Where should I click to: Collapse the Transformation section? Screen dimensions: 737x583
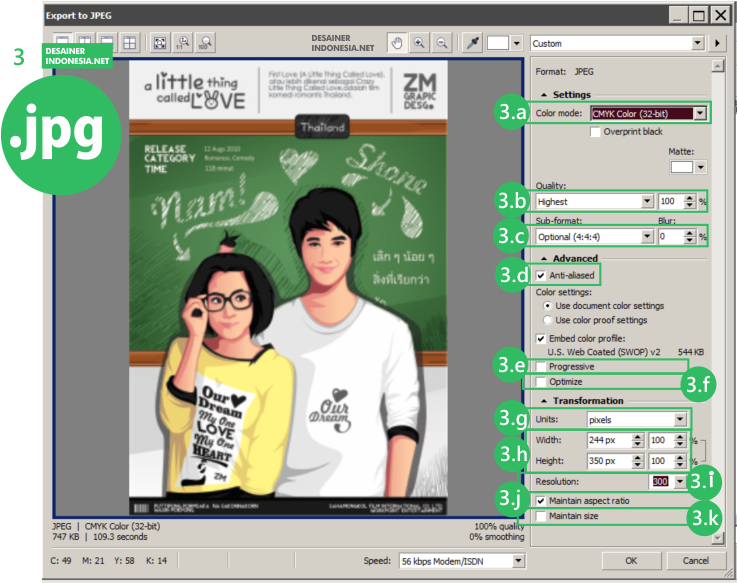coord(544,401)
